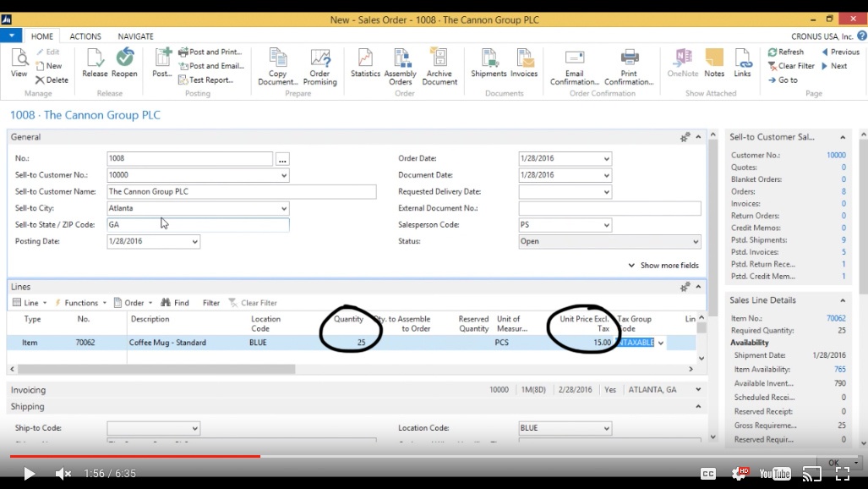The image size is (868, 489).
Task: Click the Lines horizontal scrollbar
Action: pos(156,369)
